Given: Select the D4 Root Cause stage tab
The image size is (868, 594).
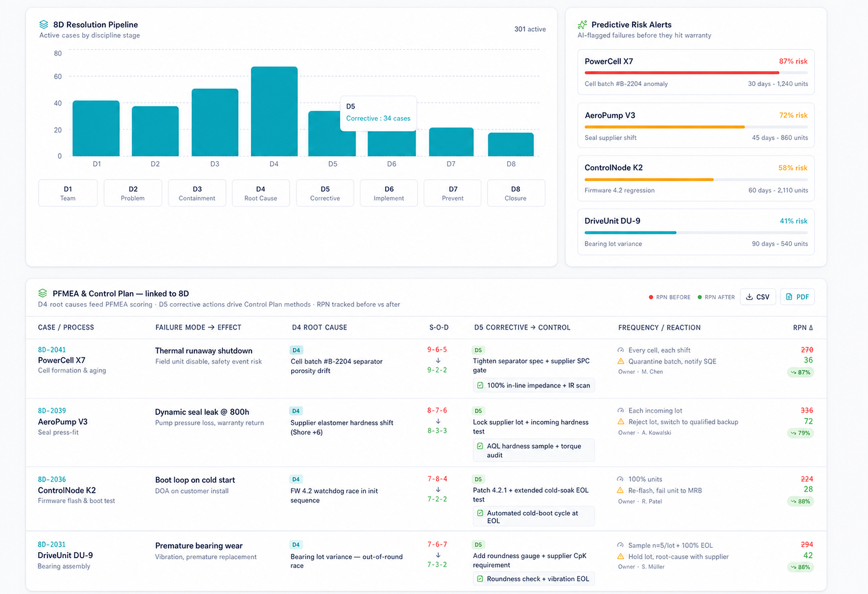Looking at the screenshot, I should point(261,193).
